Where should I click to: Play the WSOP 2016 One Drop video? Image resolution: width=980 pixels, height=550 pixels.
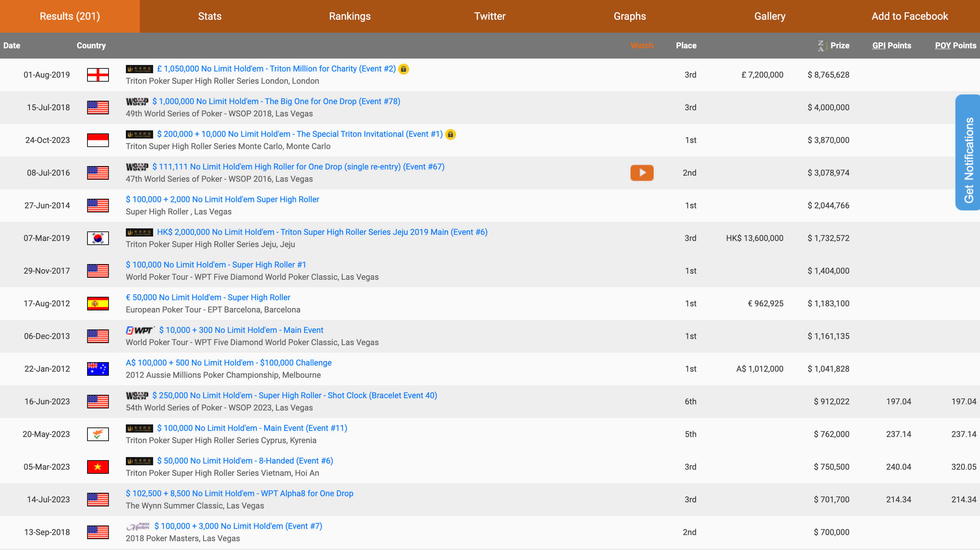click(x=642, y=173)
